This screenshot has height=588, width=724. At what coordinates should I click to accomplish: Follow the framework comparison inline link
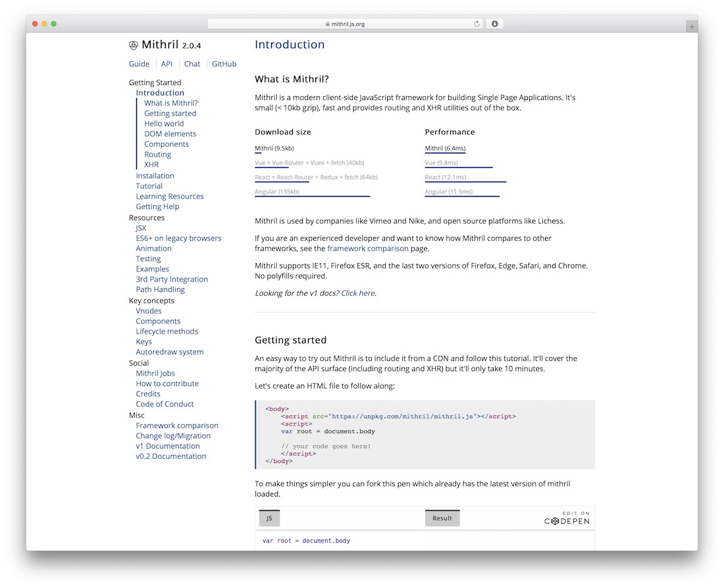point(367,249)
